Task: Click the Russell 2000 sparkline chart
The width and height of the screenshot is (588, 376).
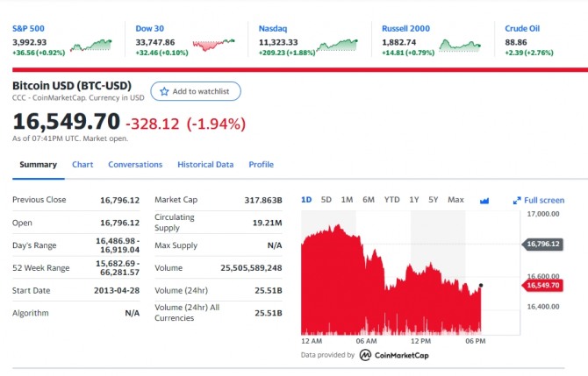Action: (x=460, y=46)
